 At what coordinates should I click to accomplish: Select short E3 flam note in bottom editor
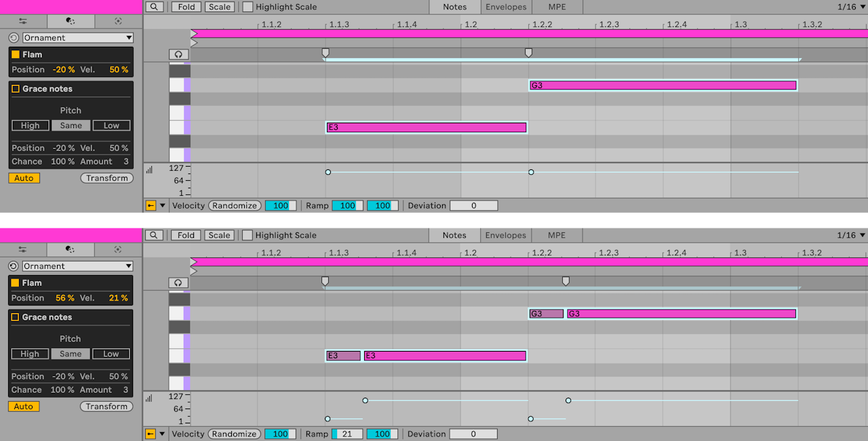(344, 356)
